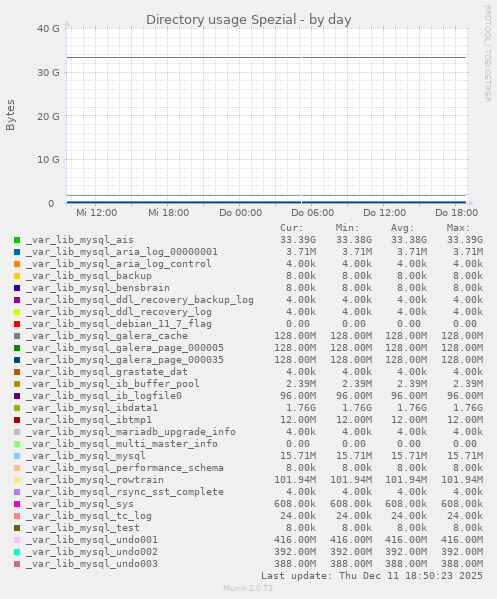Click the 40 G y-axis tick label
The height and width of the screenshot is (599, 497).
point(48,29)
